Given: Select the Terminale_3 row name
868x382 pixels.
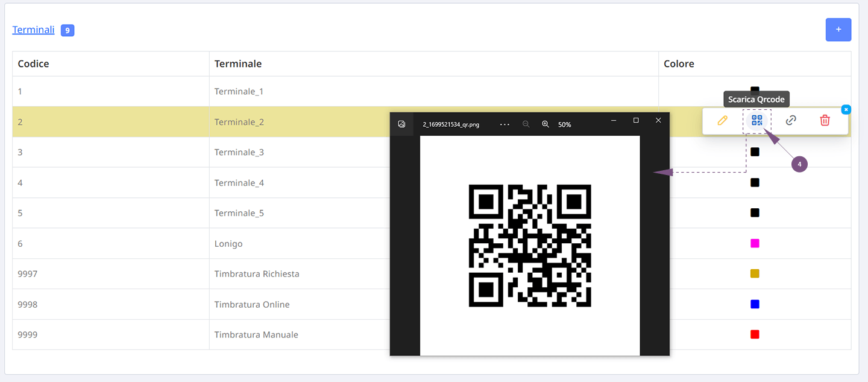Looking at the screenshot, I should (239, 152).
